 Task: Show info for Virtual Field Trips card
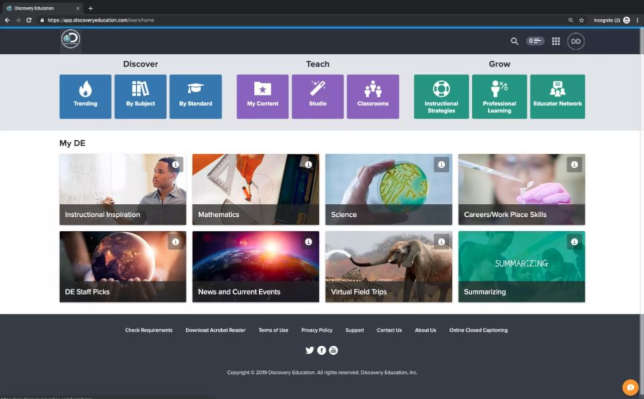(x=442, y=242)
